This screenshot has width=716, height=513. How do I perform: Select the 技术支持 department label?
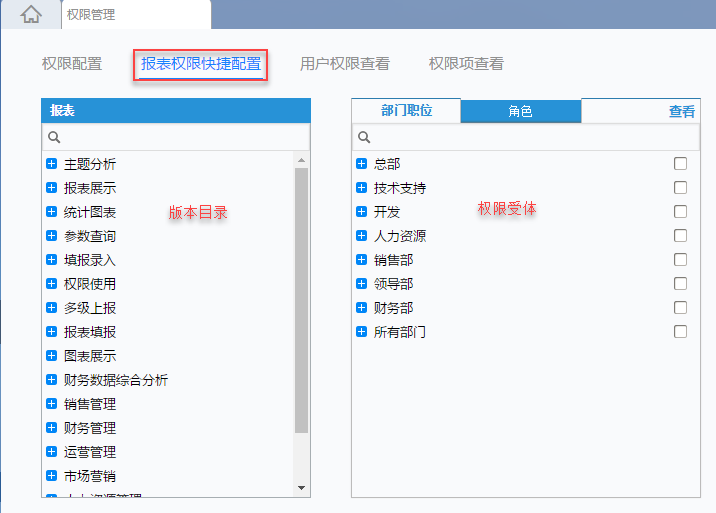400,188
